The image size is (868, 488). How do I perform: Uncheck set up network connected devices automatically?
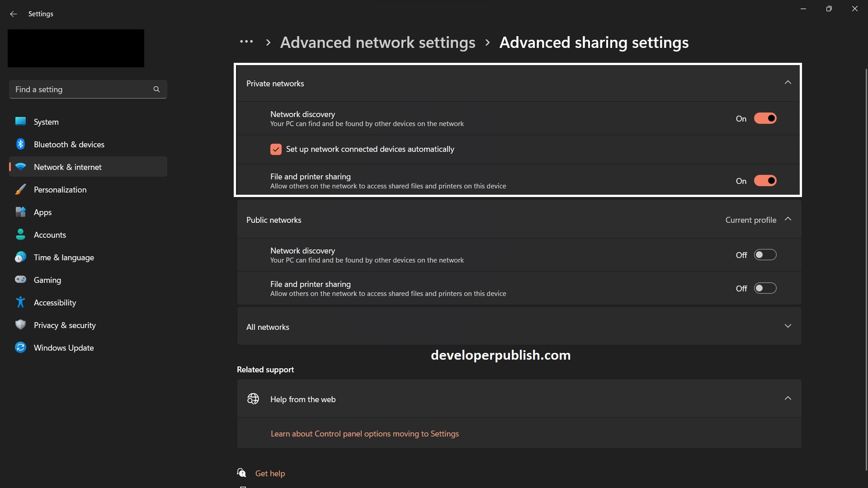point(276,149)
